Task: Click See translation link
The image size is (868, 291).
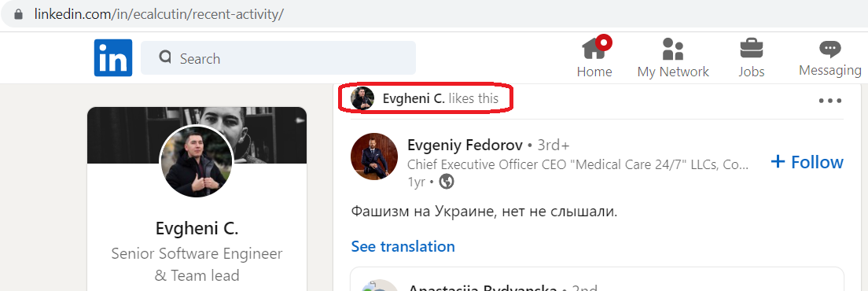Action: pos(403,246)
